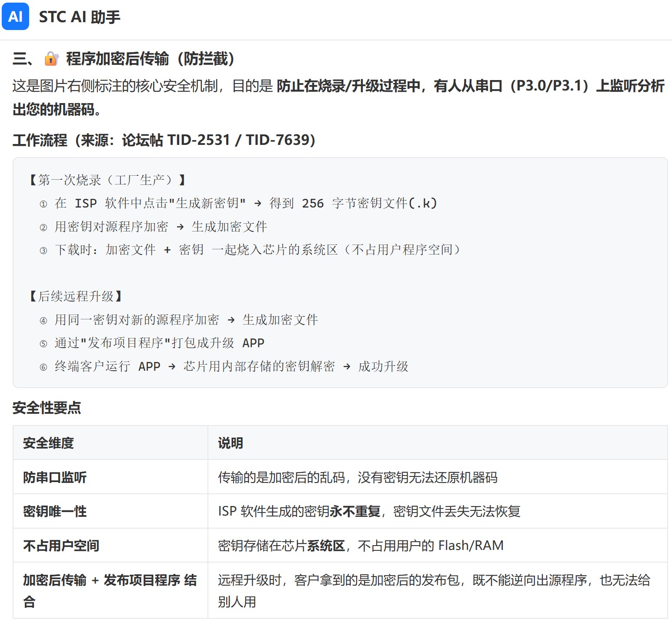Image resolution: width=672 pixels, height=620 pixels.
Task: Click the 密钥唯一性 table cell
Action: coord(110,511)
